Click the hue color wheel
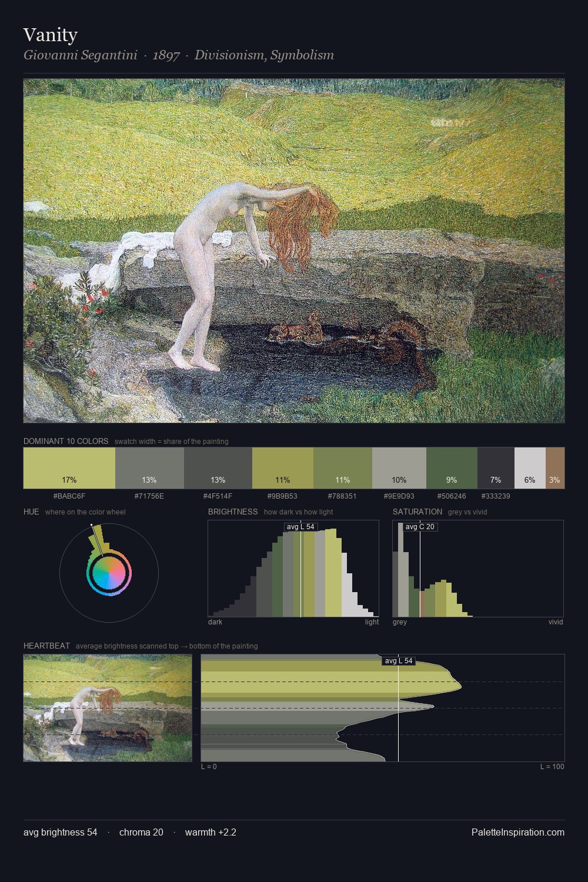This screenshot has width=588, height=882. point(109,573)
